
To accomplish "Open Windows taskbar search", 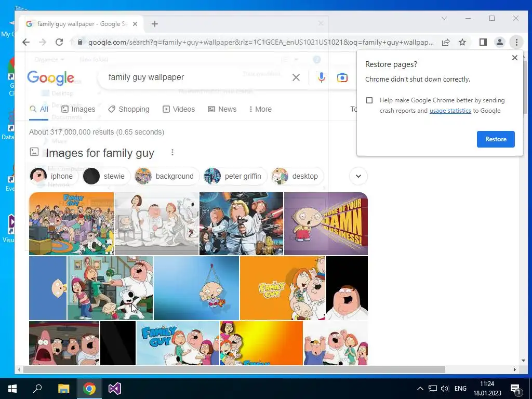I will pyautogui.click(x=37, y=389).
